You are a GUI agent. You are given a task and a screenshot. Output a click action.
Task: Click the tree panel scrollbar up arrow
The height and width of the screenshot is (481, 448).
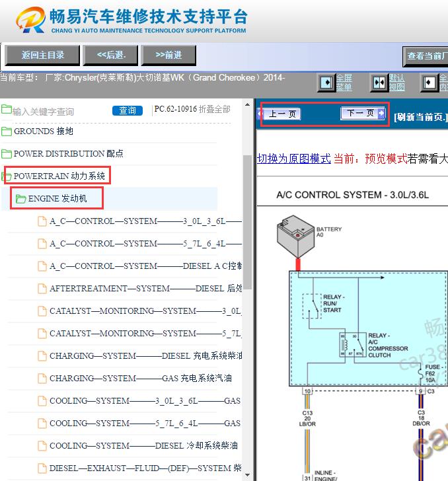point(247,105)
